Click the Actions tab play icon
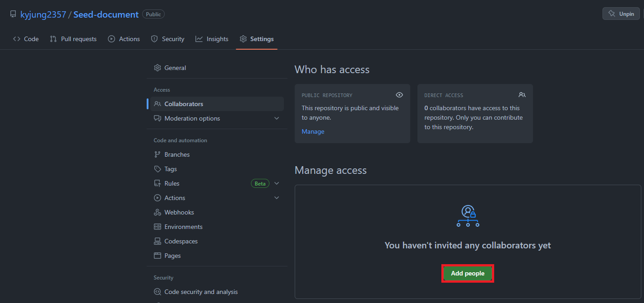The height and width of the screenshot is (303, 644). click(111, 39)
